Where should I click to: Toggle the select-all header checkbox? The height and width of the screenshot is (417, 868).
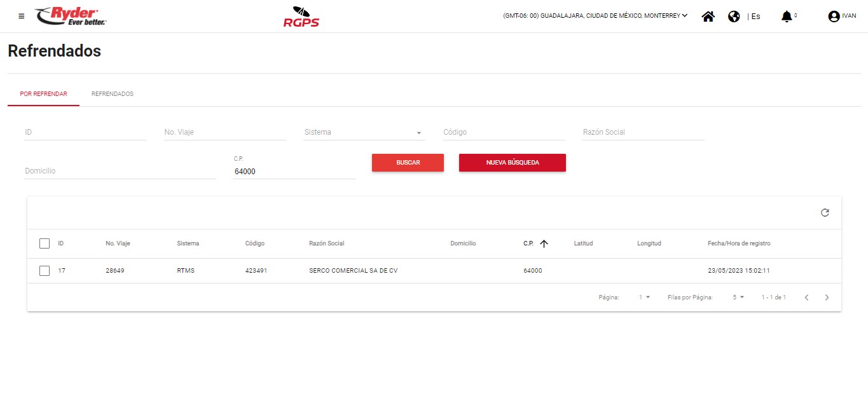click(x=45, y=243)
